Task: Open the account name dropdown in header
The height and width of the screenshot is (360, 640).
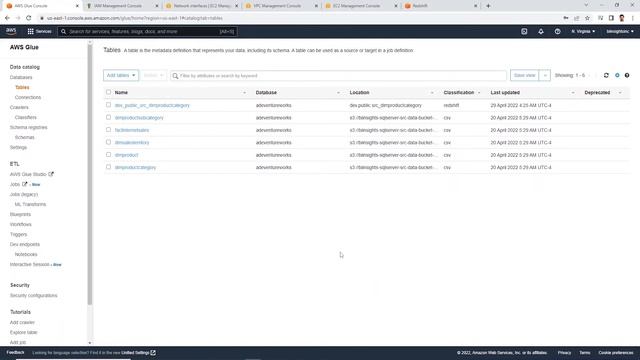Action: [620, 31]
